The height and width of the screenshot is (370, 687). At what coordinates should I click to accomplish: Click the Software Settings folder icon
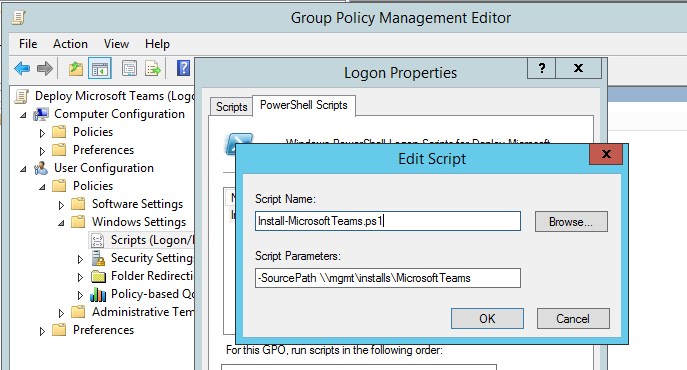pos(78,204)
